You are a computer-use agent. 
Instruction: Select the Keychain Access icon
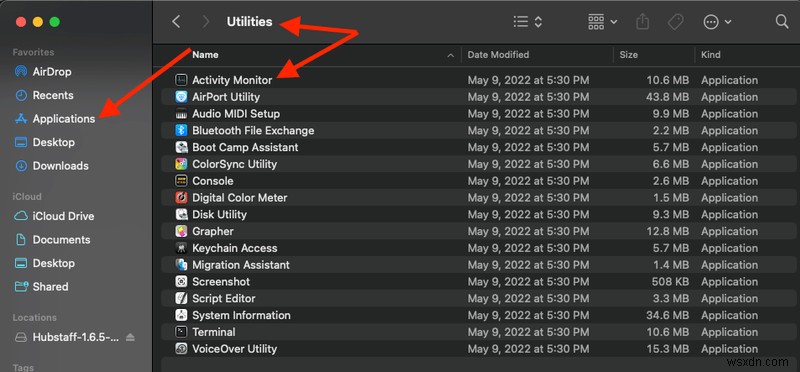click(x=181, y=248)
